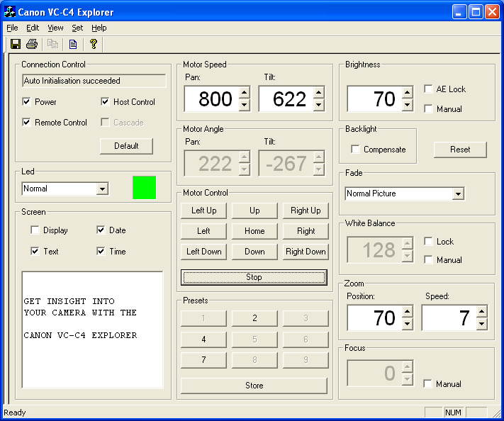Click the Reset button

(460, 150)
